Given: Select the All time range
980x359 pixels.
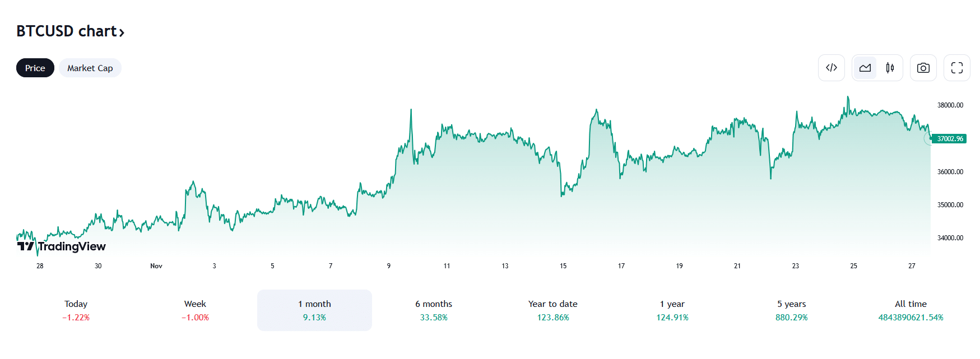Looking at the screenshot, I should point(911,310).
